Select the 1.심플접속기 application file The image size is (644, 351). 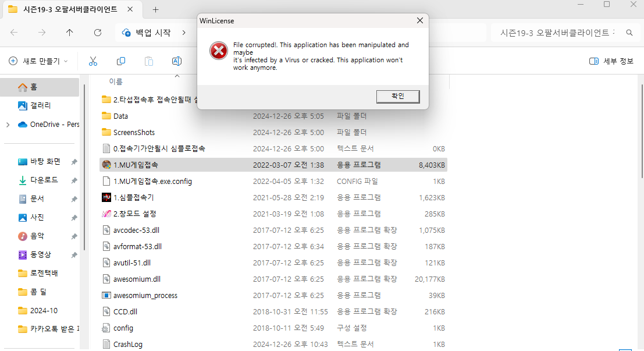133,197
